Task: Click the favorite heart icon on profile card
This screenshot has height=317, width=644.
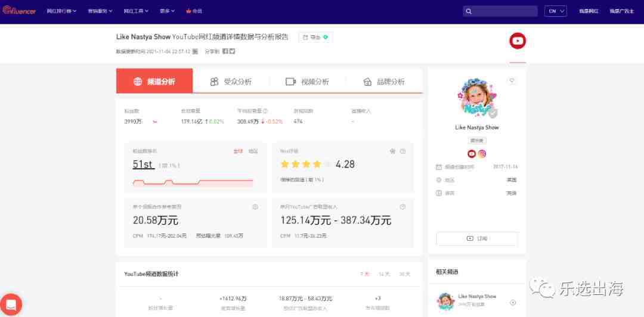Action: (512, 81)
